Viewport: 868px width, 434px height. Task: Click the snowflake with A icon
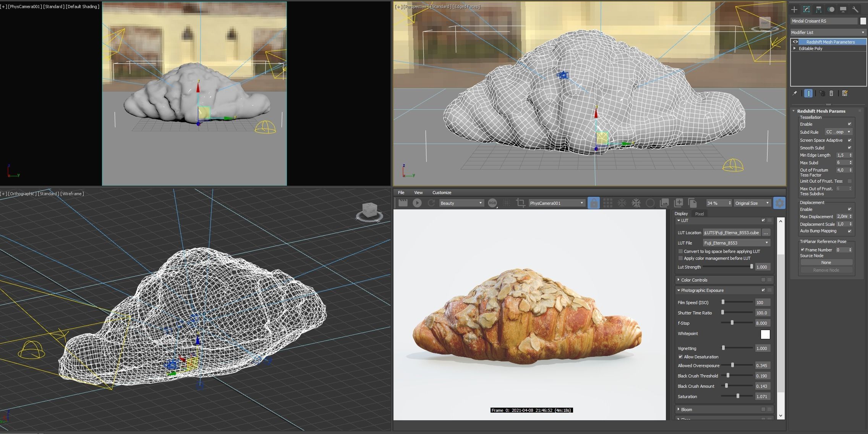point(636,203)
